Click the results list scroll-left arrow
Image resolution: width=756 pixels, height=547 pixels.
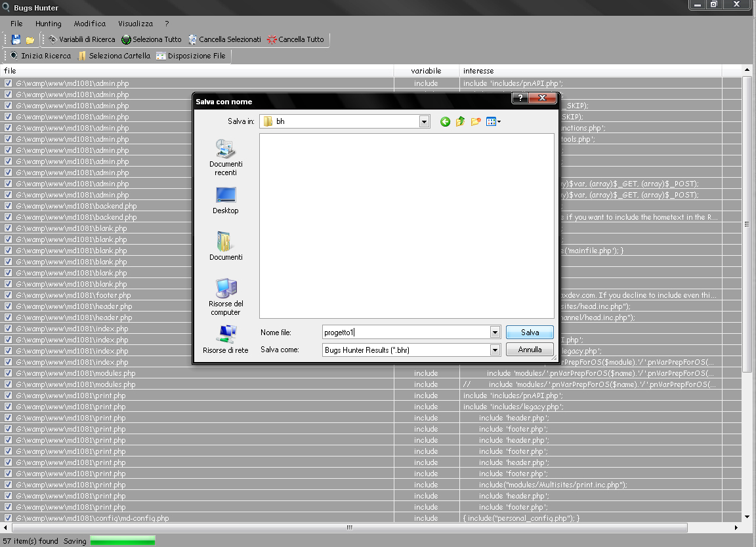pyautogui.click(x=5, y=527)
